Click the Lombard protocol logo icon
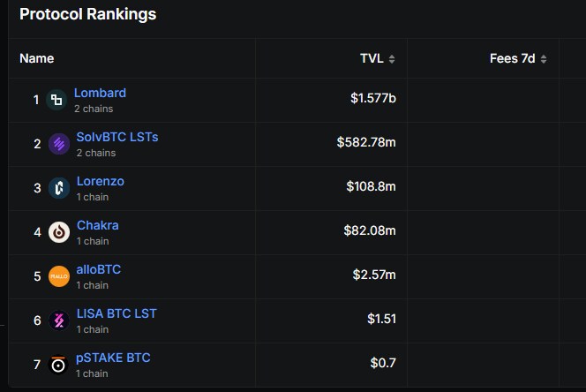Screen dimensions: 586x392 pos(56,100)
